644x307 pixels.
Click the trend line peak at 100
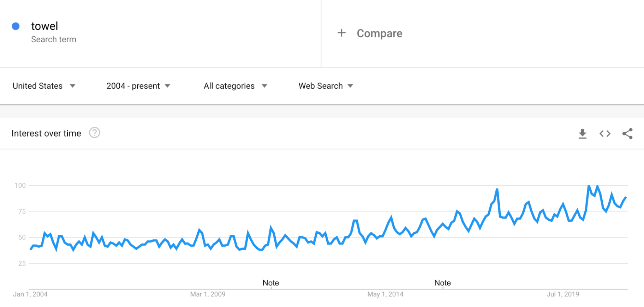coord(589,186)
